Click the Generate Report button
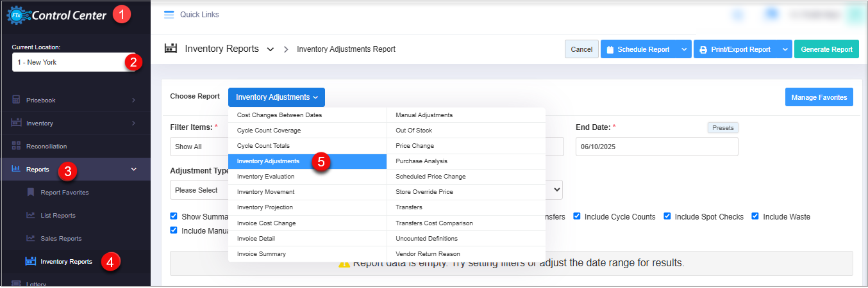 coord(826,49)
